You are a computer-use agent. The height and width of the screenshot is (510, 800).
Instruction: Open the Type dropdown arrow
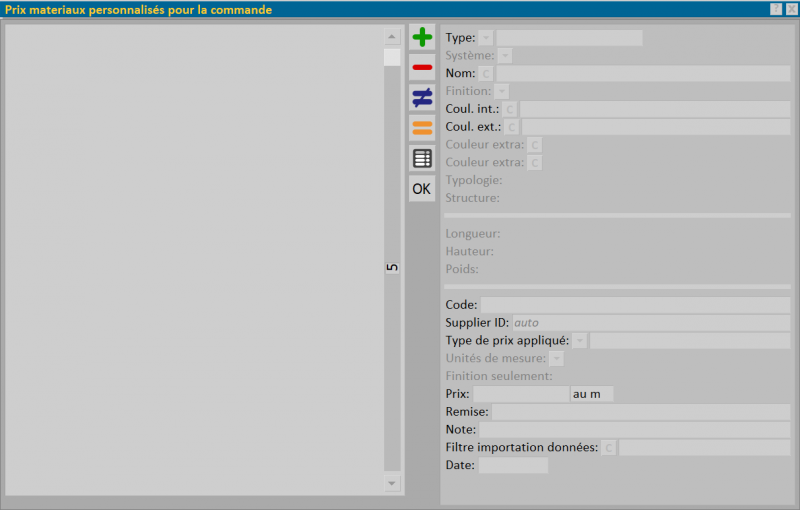click(486, 38)
